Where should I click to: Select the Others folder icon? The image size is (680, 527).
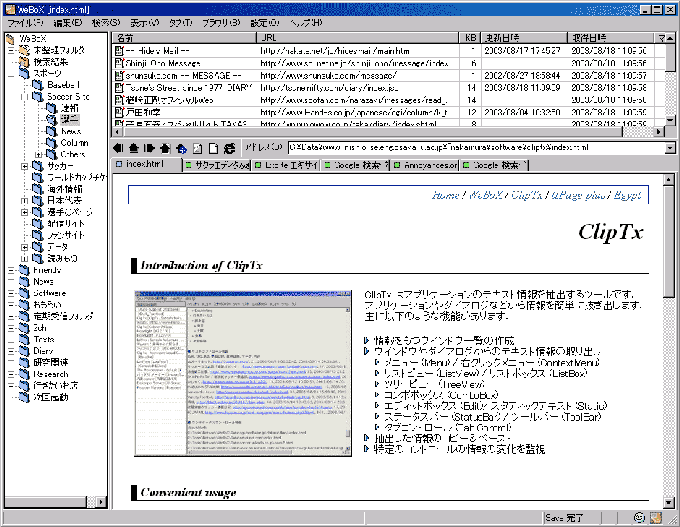[x=52, y=154]
